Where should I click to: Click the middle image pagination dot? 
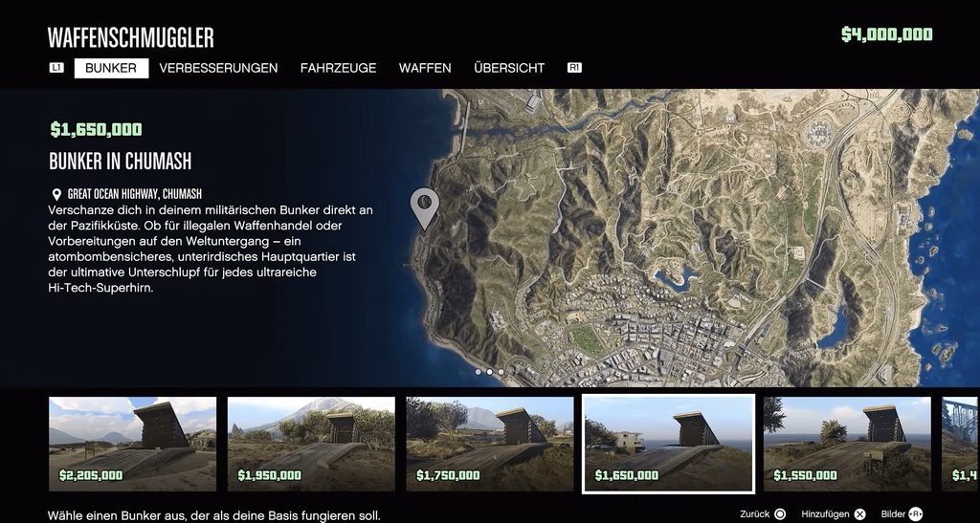pyautogui.click(x=489, y=371)
